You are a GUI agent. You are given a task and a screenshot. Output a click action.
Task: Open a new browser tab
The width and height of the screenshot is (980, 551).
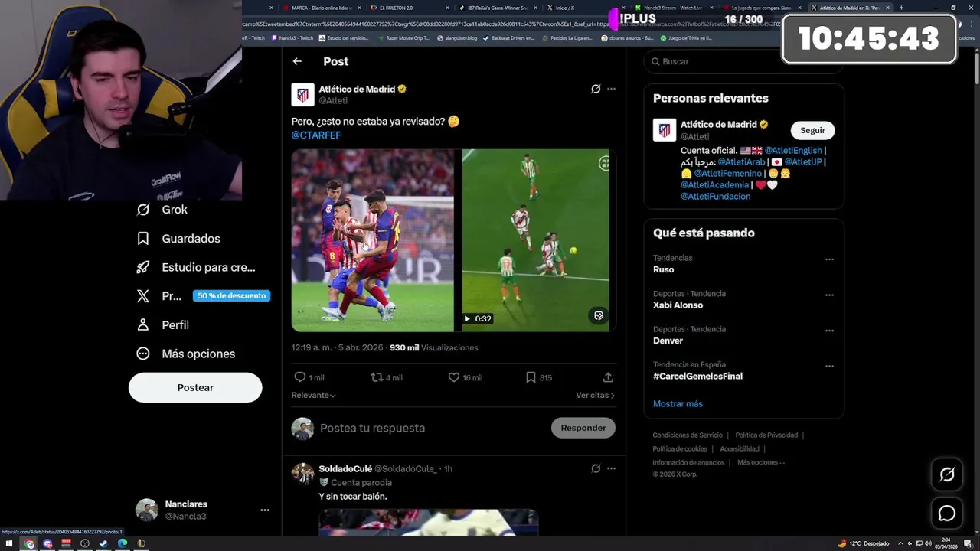click(900, 8)
